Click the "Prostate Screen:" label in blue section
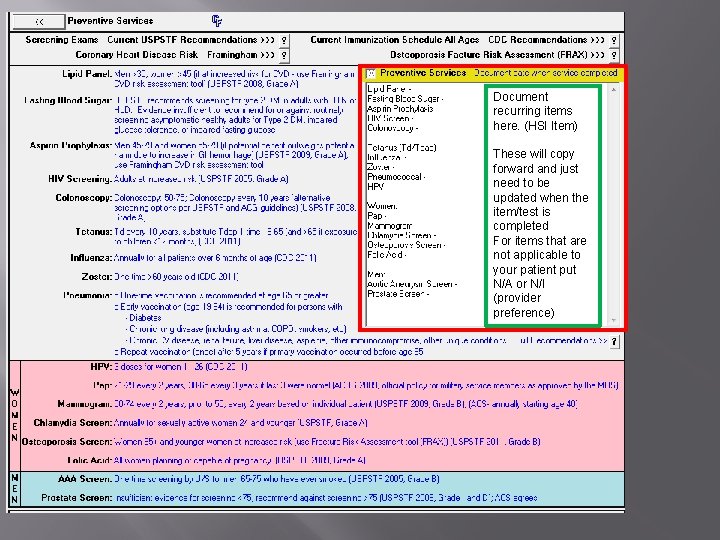The height and width of the screenshot is (540, 720). pos(77,498)
